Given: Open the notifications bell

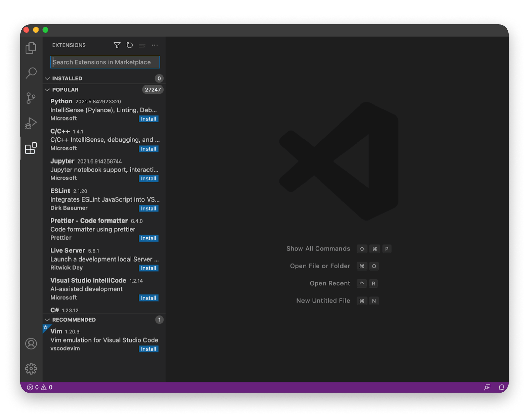Looking at the screenshot, I should coord(502,387).
